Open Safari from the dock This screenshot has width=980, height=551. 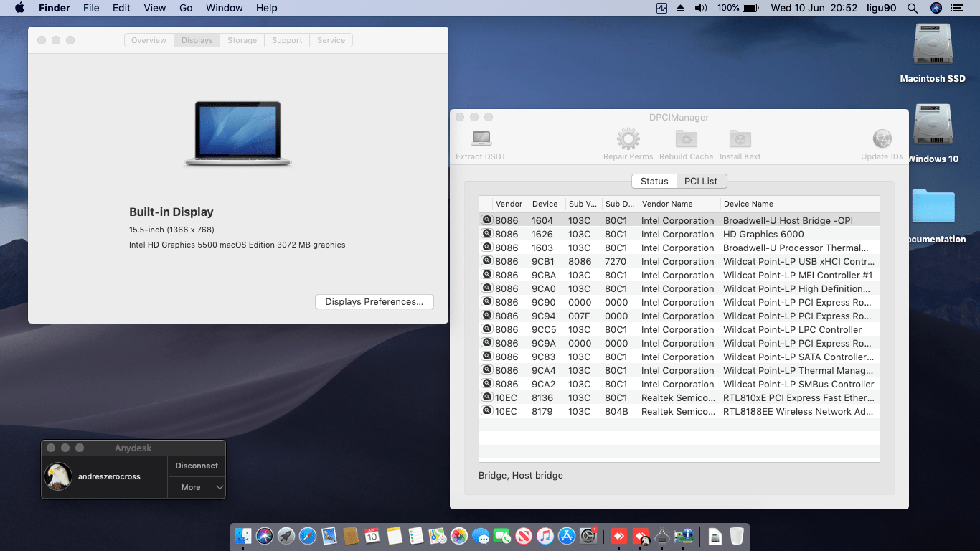(308, 536)
